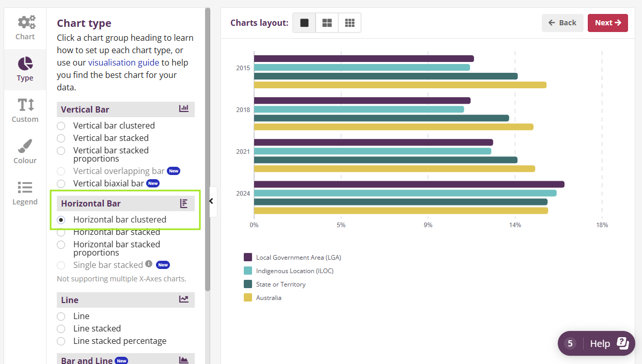Click the New badge beside Bar and Line
This screenshot has width=642, height=364.
pos(121,360)
